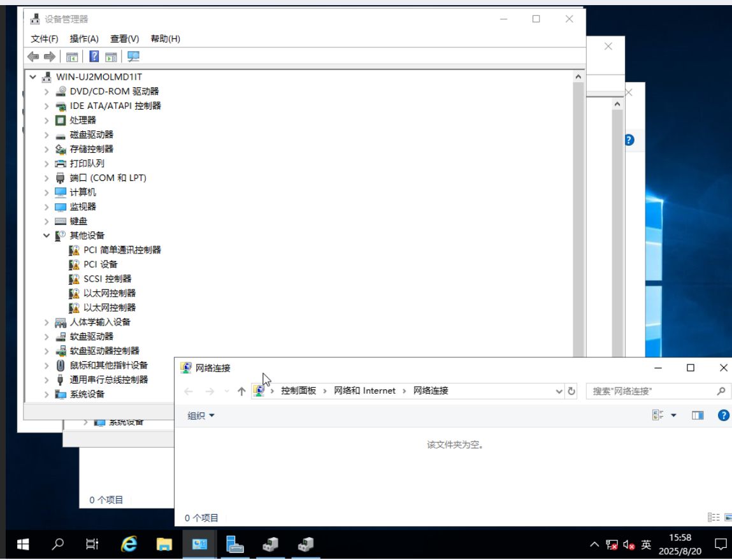Viewport: 732px width, 560px height.
Task: Collapse the WIN-UJ2MOLMD1IT root node
Action: tap(32, 77)
